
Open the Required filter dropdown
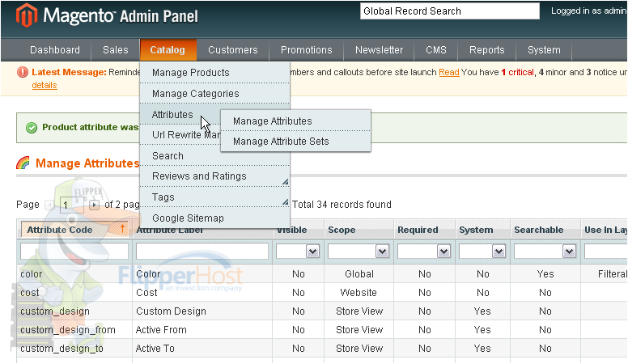click(443, 252)
